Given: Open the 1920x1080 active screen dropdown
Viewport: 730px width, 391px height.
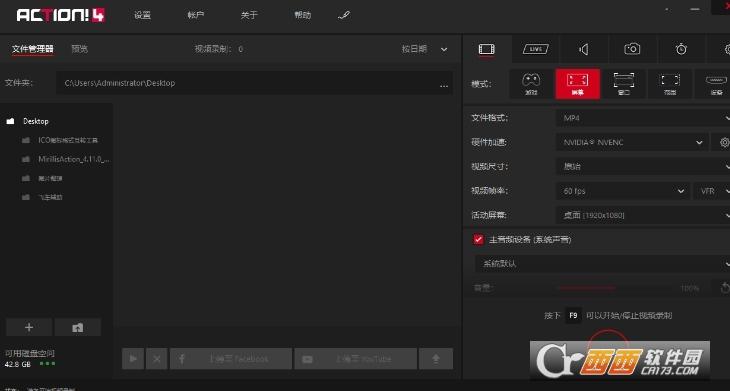Looking at the screenshot, I should point(643,215).
